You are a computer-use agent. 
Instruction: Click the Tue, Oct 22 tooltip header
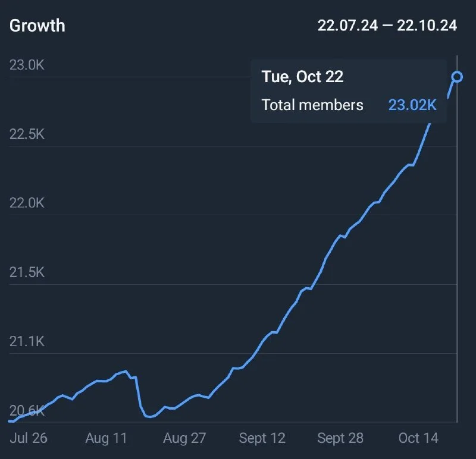click(302, 77)
